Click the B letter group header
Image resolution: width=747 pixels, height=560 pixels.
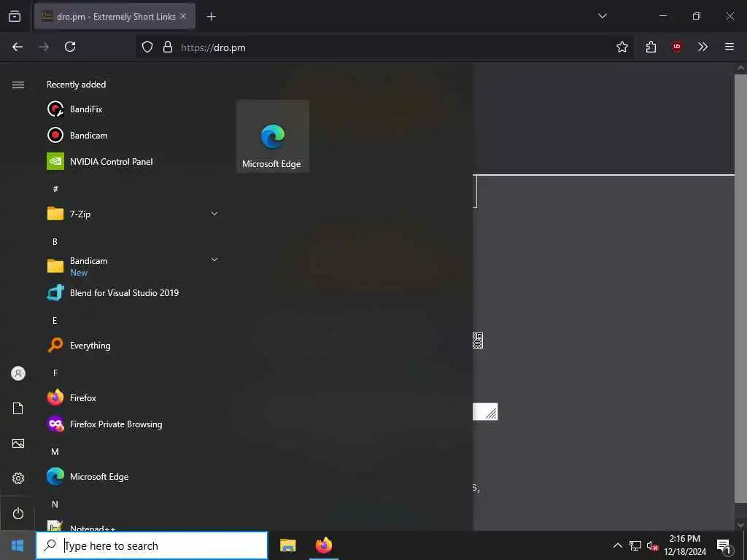pos(55,241)
